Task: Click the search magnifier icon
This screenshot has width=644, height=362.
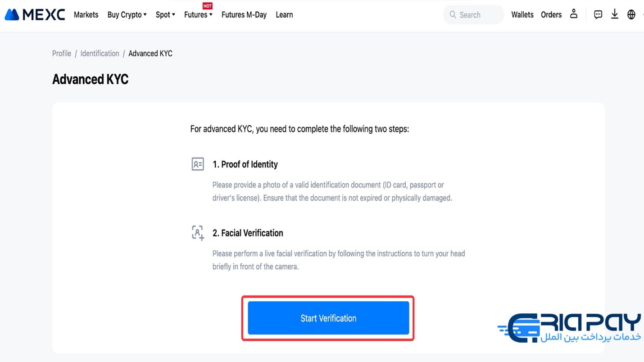Action: coord(453,15)
